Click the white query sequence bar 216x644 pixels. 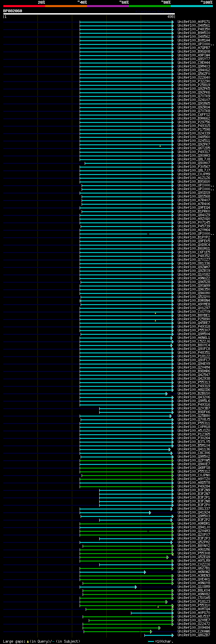[x=89, y=14]
